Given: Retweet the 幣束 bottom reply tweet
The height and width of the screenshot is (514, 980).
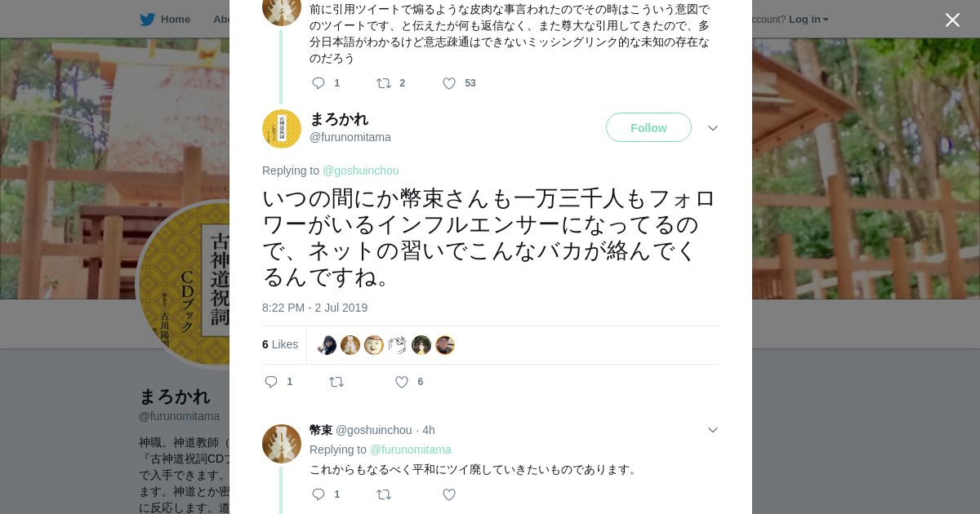Looking at the screenshot, I should click(x=384, y=494).
